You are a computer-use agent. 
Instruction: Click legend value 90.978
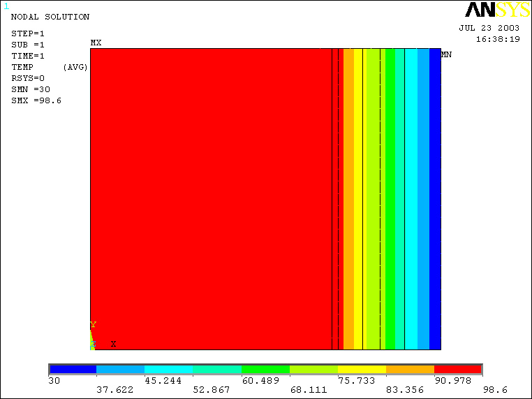click(453, 381)
